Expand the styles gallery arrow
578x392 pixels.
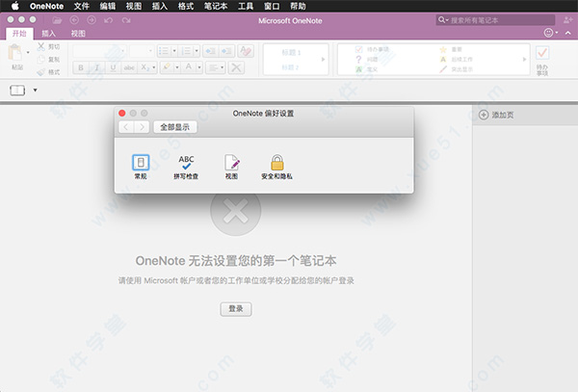click(x=324, y=60)
